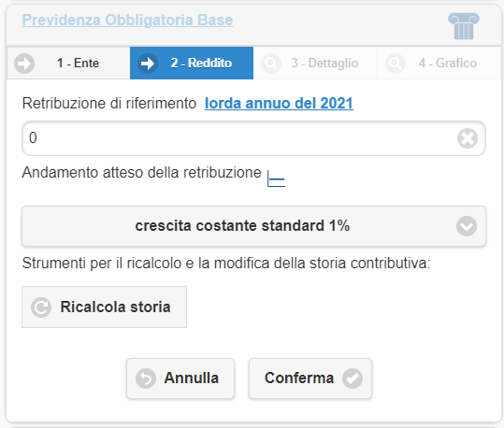Click the pillar column icon
Viewport: 504px width, 428px height.
point(464,26)
